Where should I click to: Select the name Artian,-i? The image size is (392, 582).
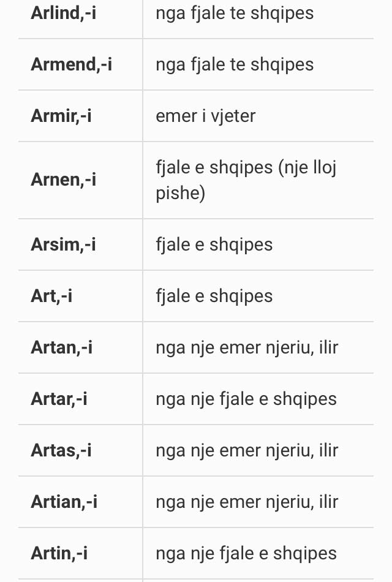click(x=64, y=502)
